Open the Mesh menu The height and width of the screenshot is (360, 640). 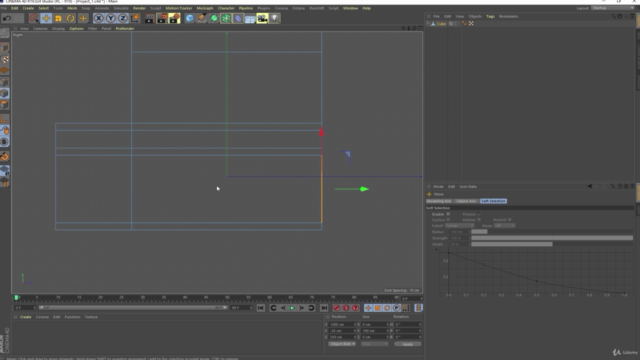coord(72,8)
